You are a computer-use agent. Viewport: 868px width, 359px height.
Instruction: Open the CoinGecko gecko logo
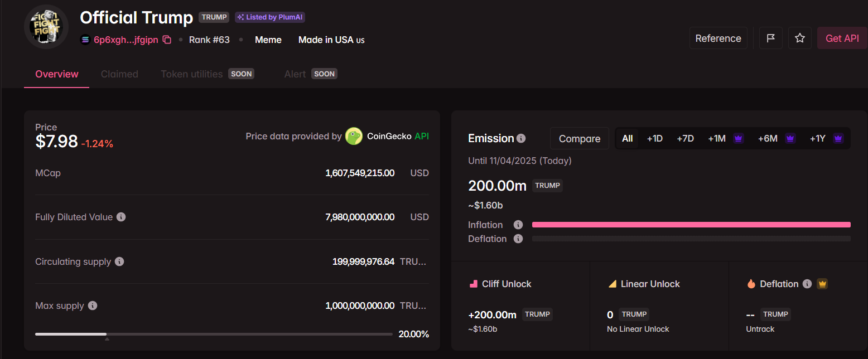354,136
